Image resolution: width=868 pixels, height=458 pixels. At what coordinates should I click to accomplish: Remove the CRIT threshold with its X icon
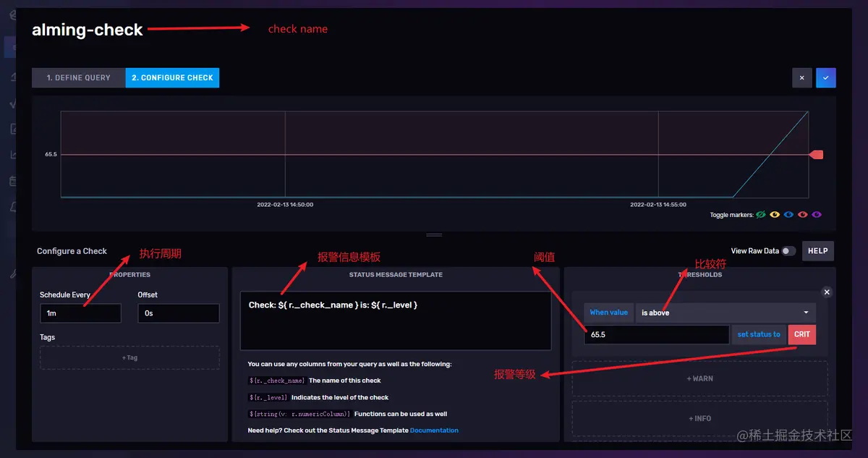(827, 292)
